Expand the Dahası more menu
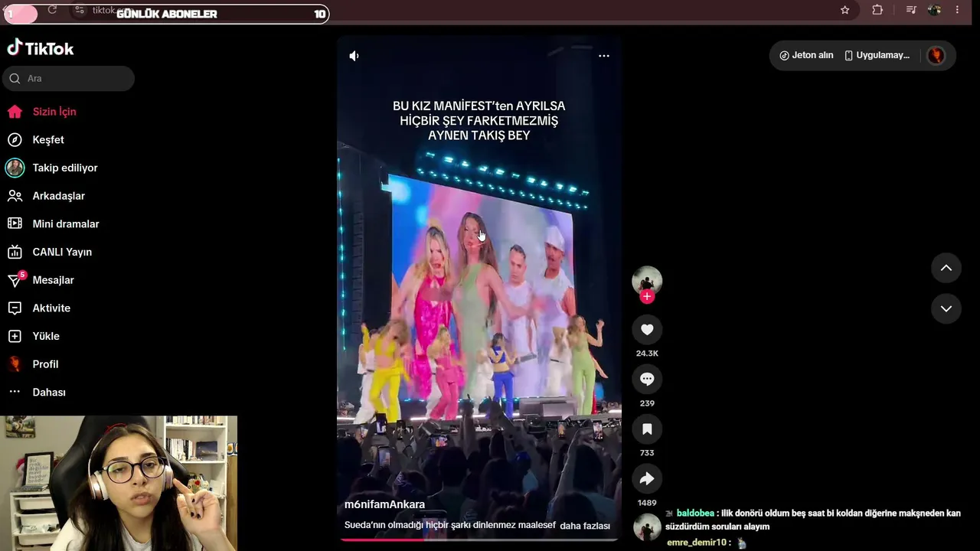Viewport: 980px width, 551px height. click(48, 393)
